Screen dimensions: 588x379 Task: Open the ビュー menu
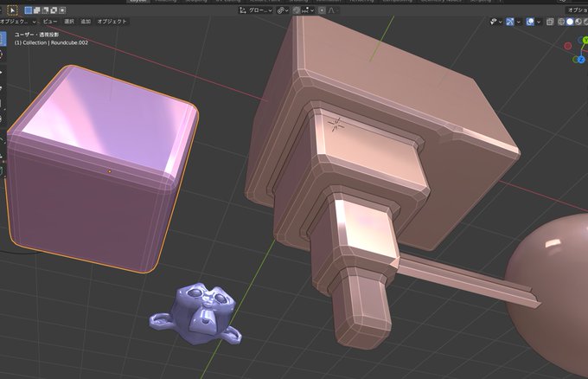point(50,22)
